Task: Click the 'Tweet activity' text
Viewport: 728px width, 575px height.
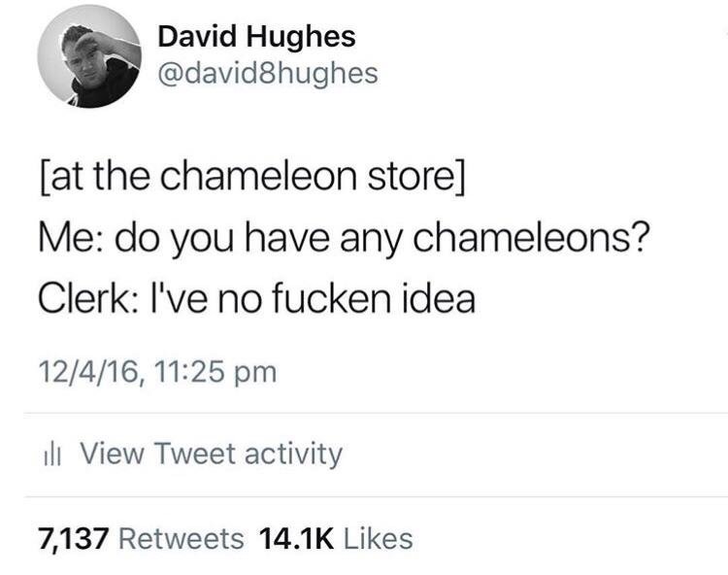Action: click(248, 454)
